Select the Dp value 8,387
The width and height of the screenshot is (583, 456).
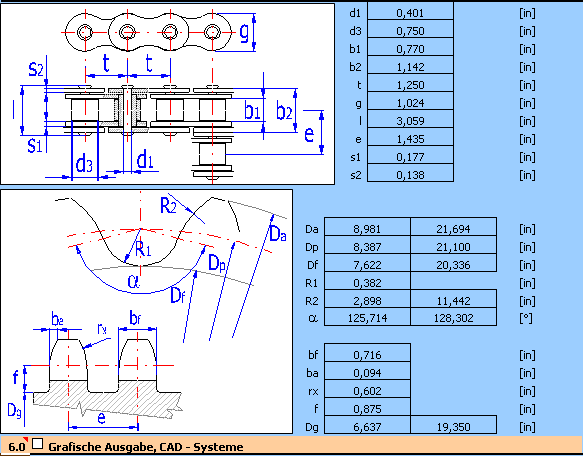[x=367, y=245]
